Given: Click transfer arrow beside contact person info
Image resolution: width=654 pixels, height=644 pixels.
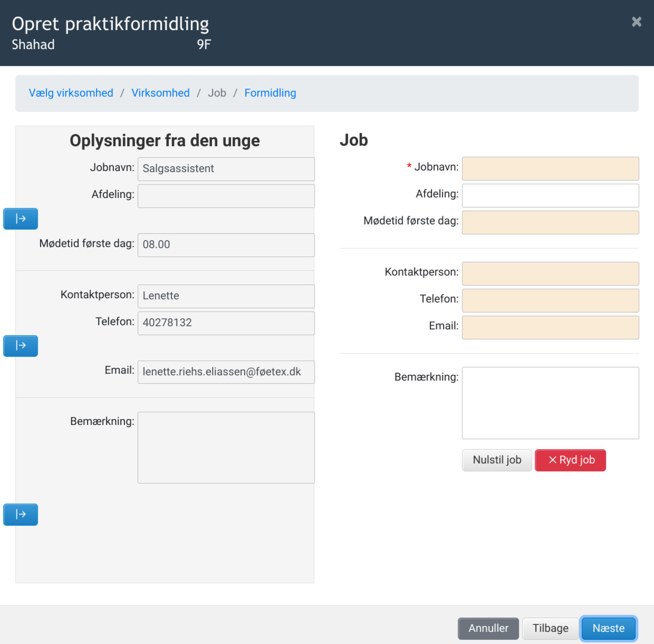Looking at the screenshot, I should click(x=21, y=346).
